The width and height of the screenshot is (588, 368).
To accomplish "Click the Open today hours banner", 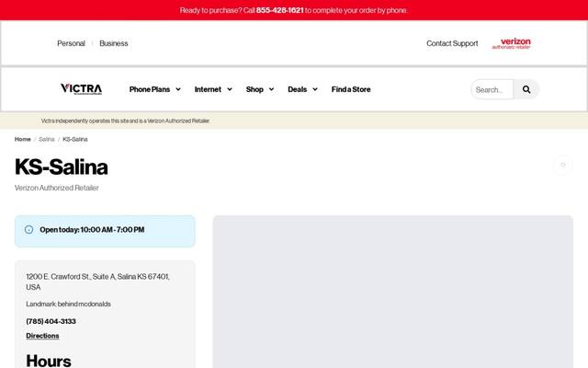I will coord(105,231).
